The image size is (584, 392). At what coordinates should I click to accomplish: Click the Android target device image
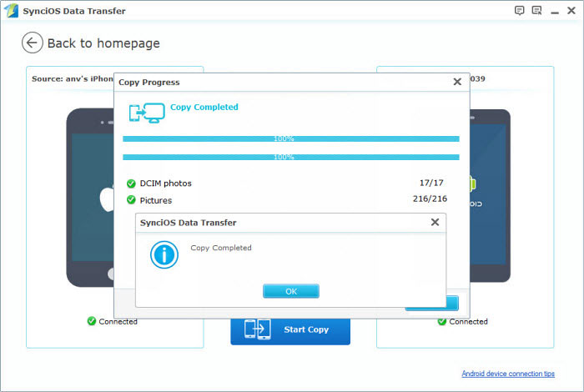[490, 195]
